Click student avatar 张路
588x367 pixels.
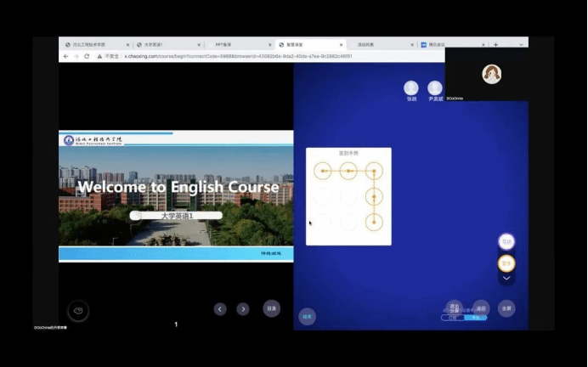point(411,88)
